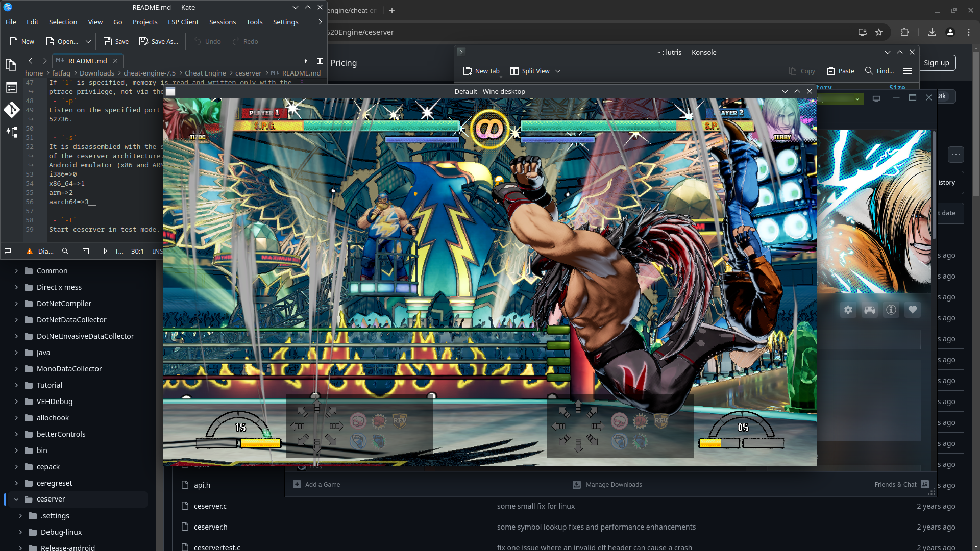Image resolution: width=980 pixels, height=551 pixels.
Task: Open the browser profile icon
Action: (x=950, y=32)
